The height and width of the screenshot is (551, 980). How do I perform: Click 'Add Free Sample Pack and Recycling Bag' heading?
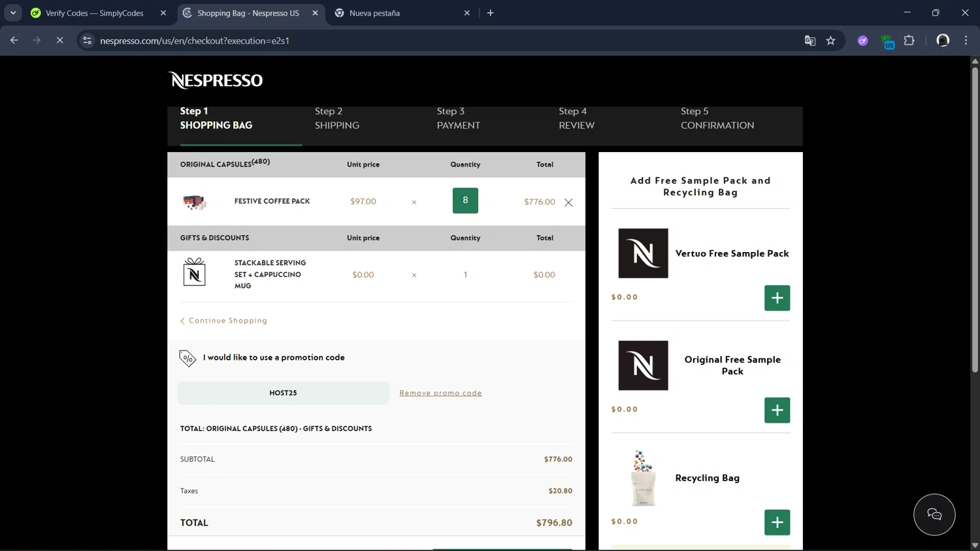700,187
